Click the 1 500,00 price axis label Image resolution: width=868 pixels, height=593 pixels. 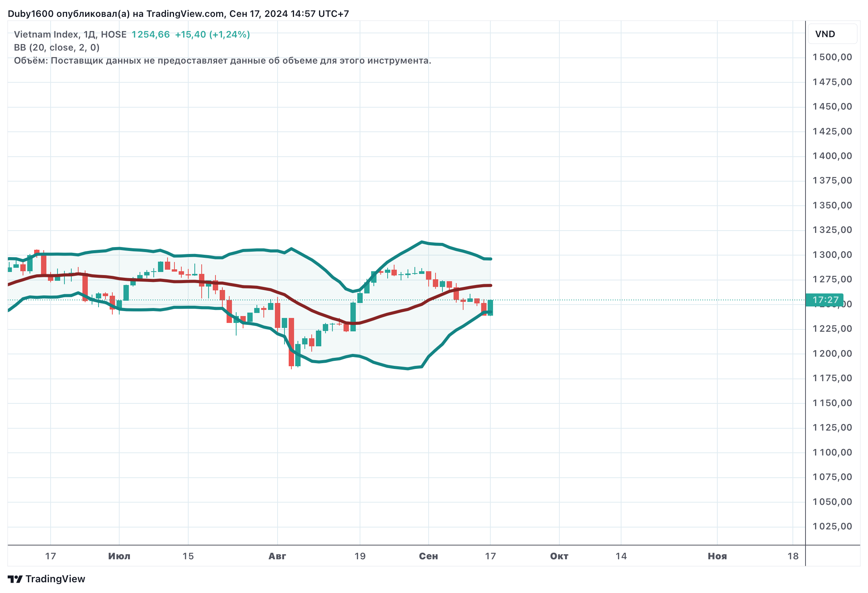tap(832, 57)
